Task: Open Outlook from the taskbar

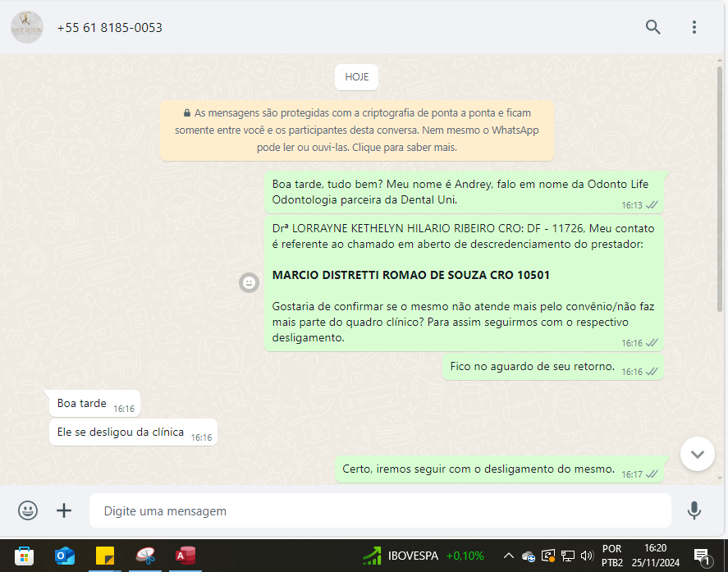Action: 65,556
